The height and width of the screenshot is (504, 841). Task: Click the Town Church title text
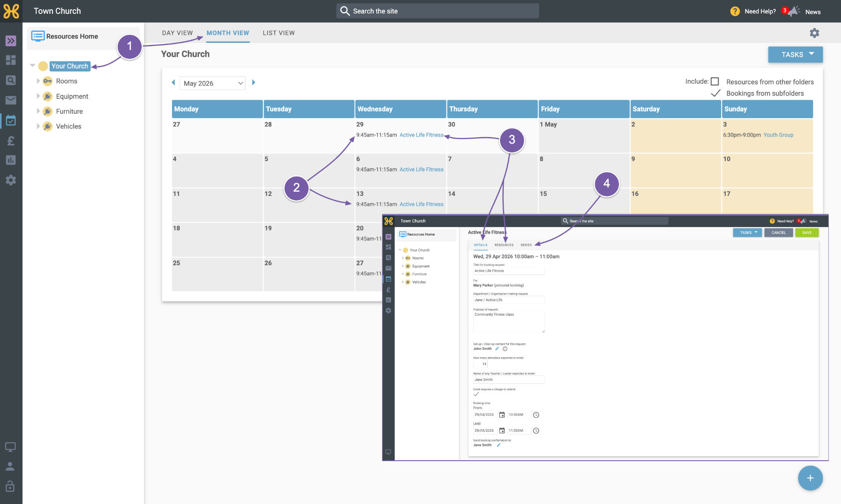point(57,11)
